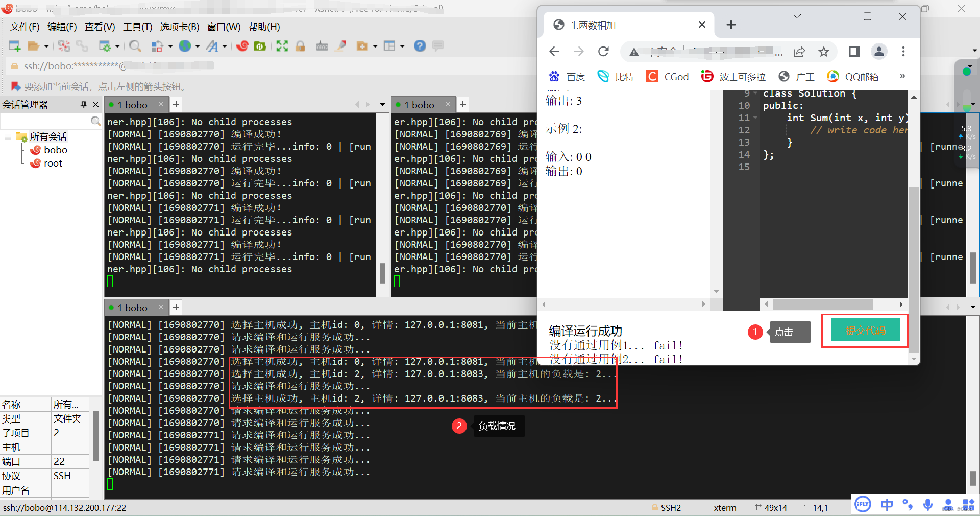Viewport: 980px width, 516px height.
Task: Click the globe encoding icon
Action: tap(185, 46)
